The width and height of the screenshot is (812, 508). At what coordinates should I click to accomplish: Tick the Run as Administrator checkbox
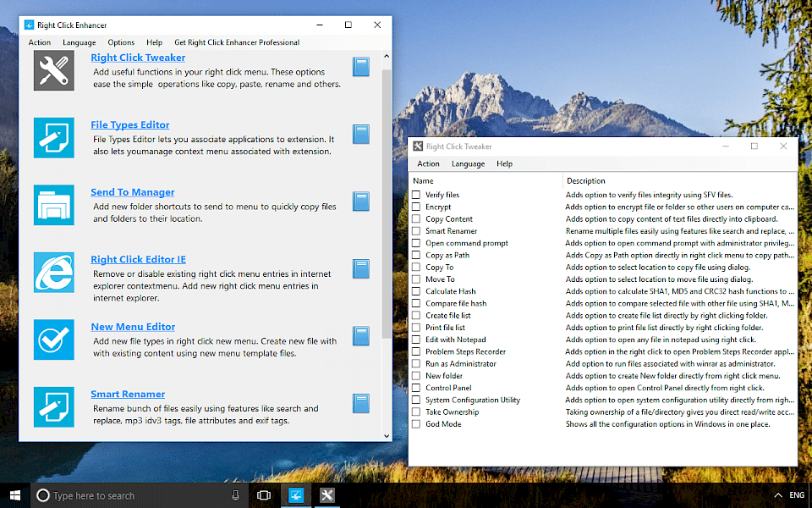(416, 364)
